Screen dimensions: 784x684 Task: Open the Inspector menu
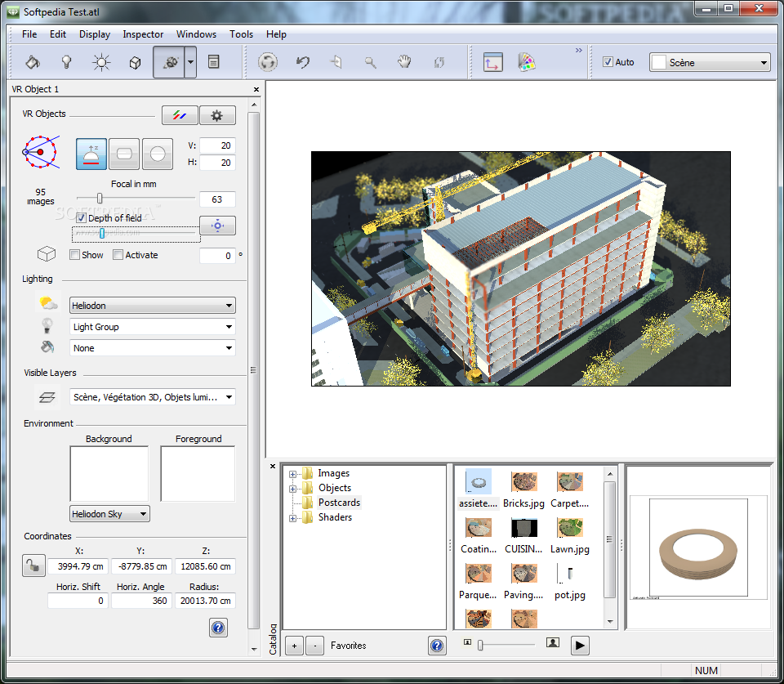[x=143, y=34]
